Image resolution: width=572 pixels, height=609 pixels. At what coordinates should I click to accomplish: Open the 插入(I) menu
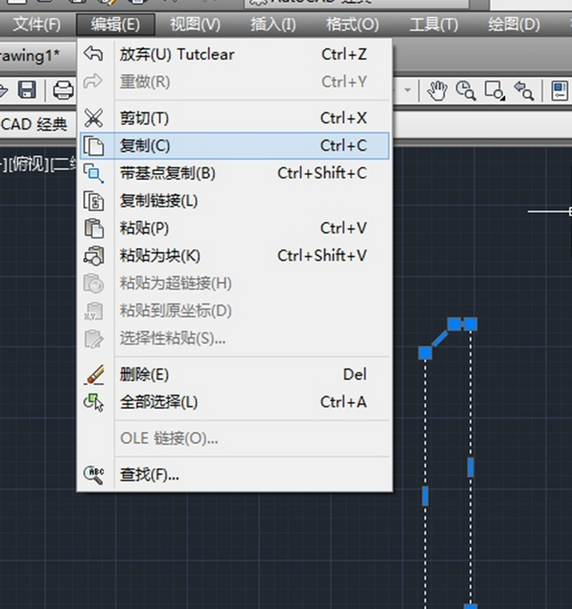click(x=273, y=25)
